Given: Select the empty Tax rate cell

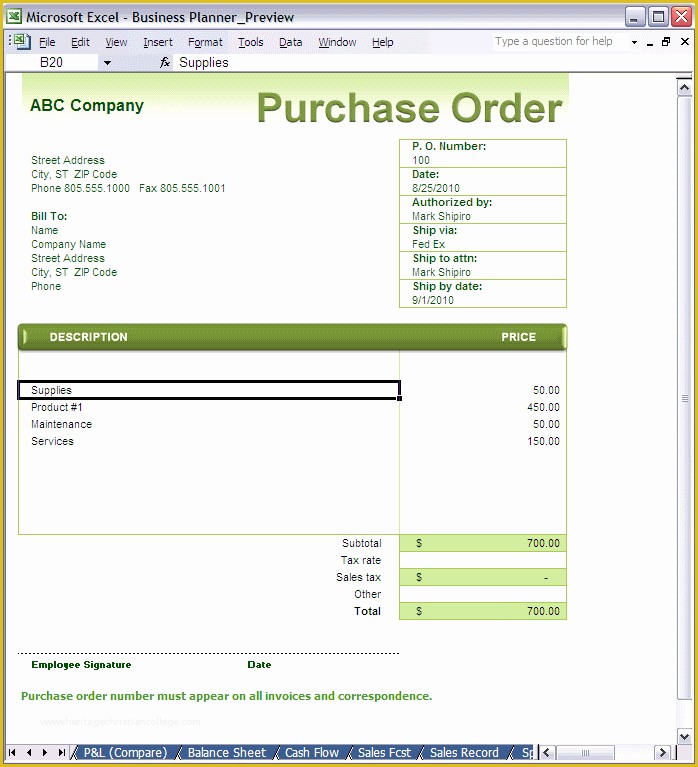Looking at the screenshot, I should coord(483,560).
